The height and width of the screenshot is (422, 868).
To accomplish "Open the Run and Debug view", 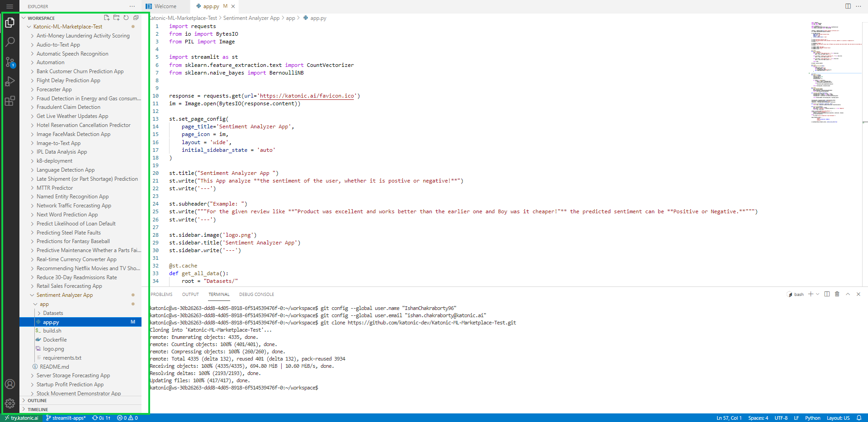I will coord(9,81).
